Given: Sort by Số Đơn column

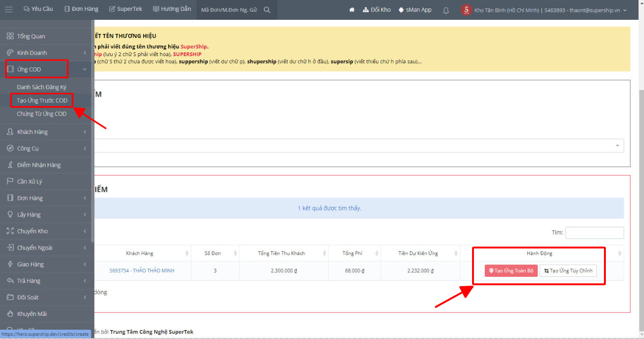Looking at the screenshot, I should (x=215, y=253).
